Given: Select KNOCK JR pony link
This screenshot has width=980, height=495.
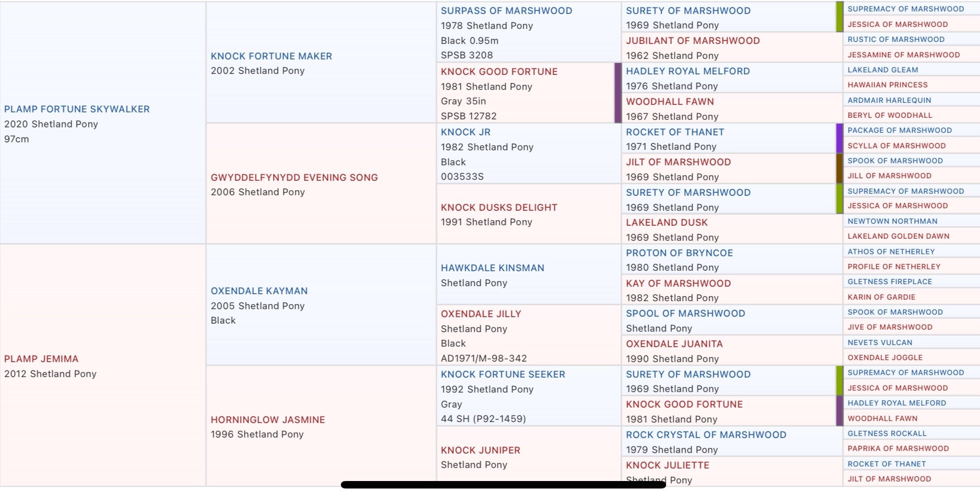Looking at the screenshot, I should click(x=465, y=132).
